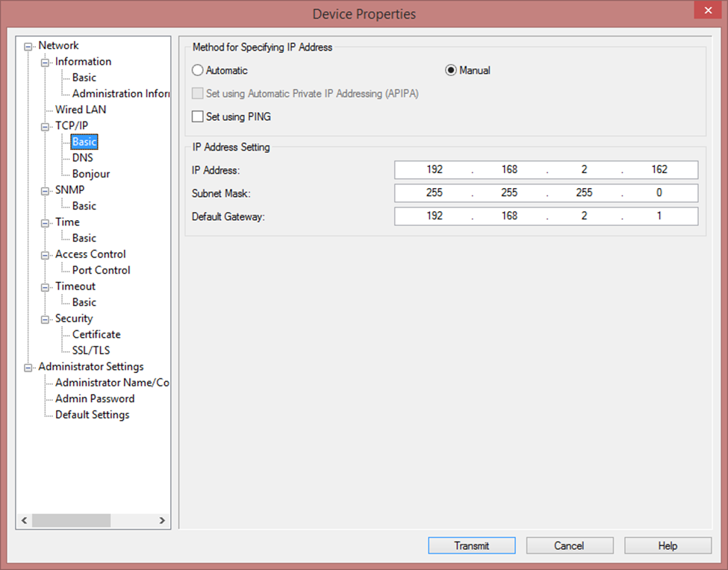This screenshot has width=728, height=570.
Task: Open the Admin Password tree item
Action: click(x=95, y=398)
